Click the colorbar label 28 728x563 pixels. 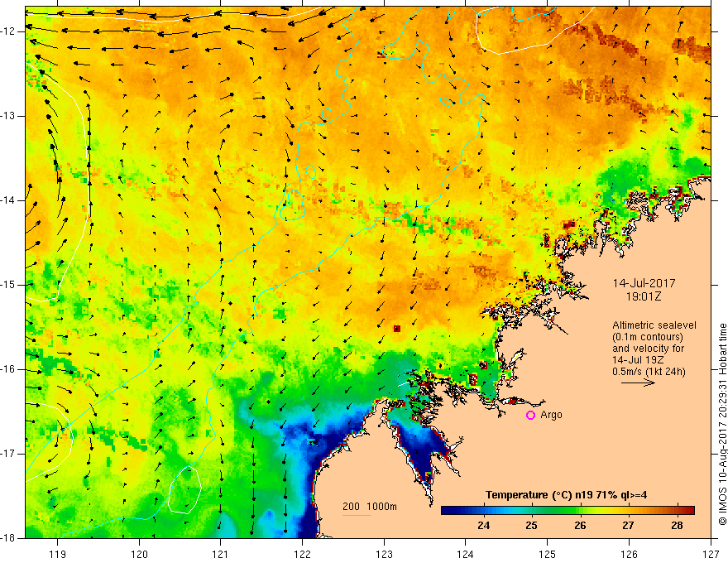click(x=677, y=526)
